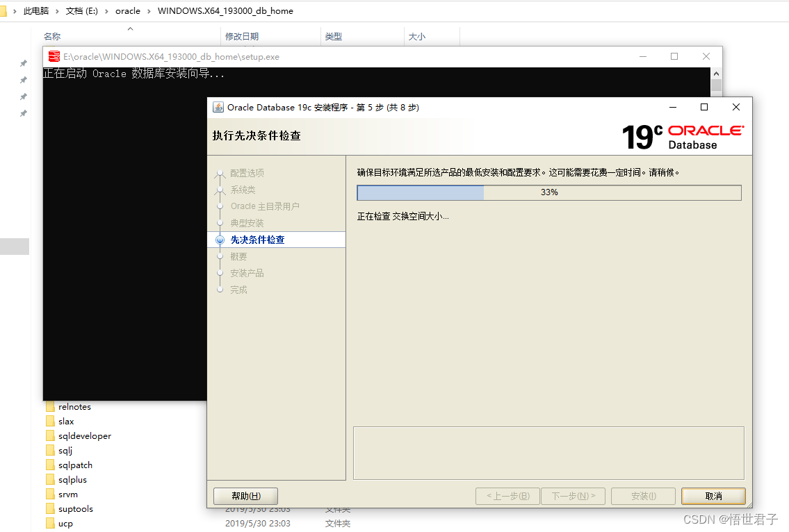Click the Oracle 19c Database logo
The image size is (789, 532).
tap(683, 137)
